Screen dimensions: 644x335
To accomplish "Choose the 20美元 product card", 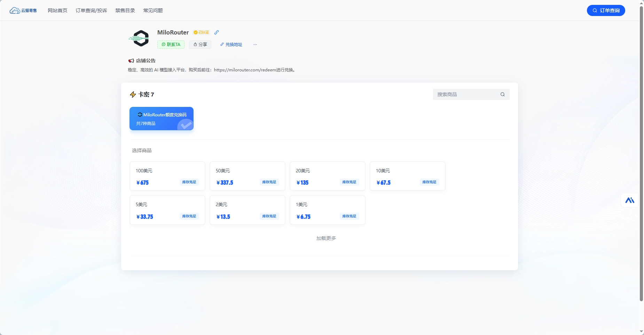I will pos(328,176).
